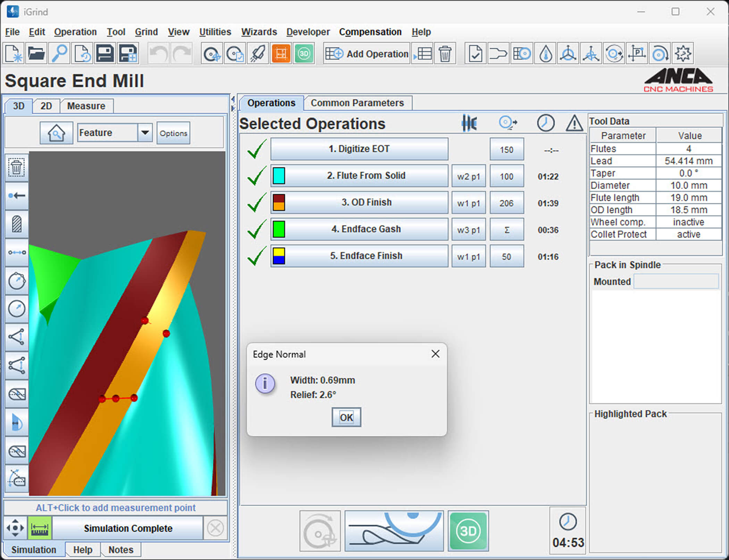This screenshot has width=729, height=560.
Task: Select the angle measurement tool in sidebar
Action: (16, 337)
